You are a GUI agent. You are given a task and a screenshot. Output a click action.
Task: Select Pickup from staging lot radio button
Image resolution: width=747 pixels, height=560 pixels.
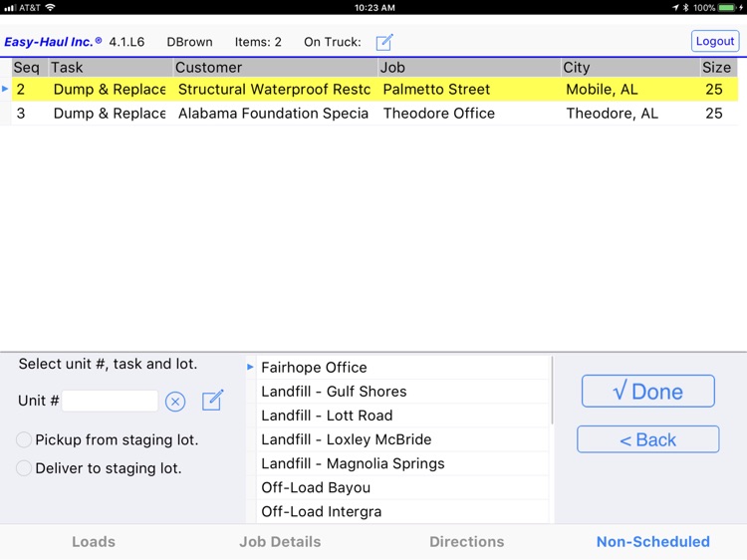(24, 439)
